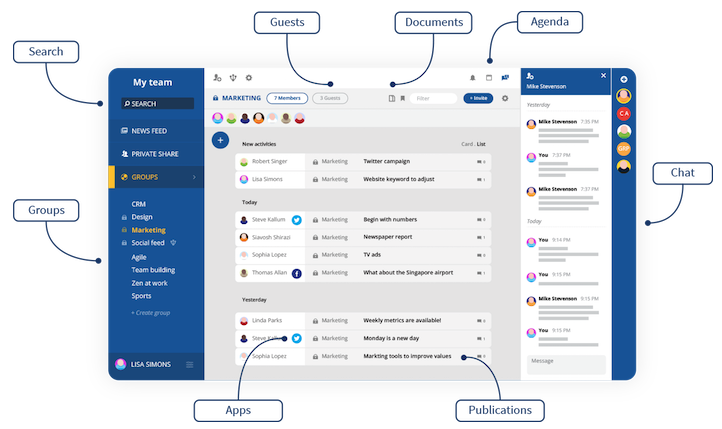Toggle the 3 Guests pill
This screenshot has height=429, width=722.
tap(330, 98)
